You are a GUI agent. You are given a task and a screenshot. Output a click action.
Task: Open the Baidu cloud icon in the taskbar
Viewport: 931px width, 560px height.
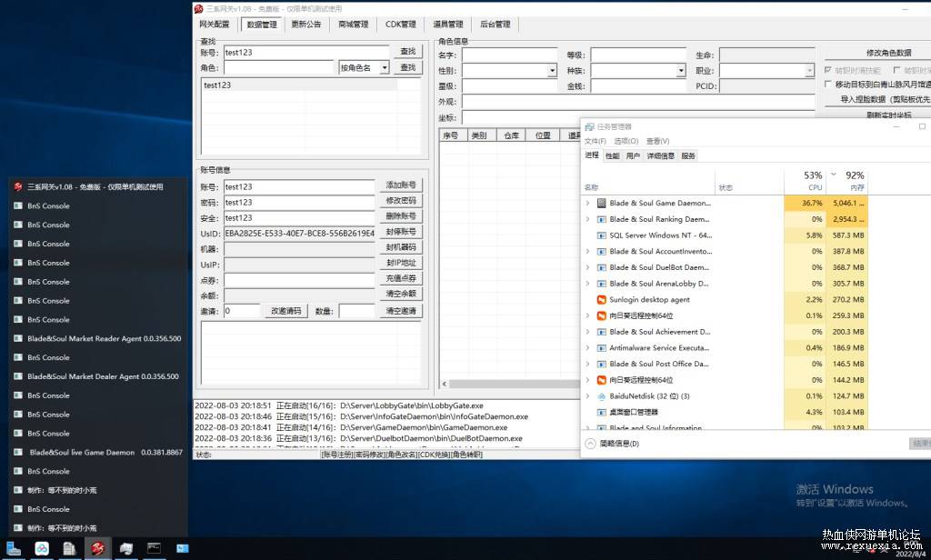point(42,548)
